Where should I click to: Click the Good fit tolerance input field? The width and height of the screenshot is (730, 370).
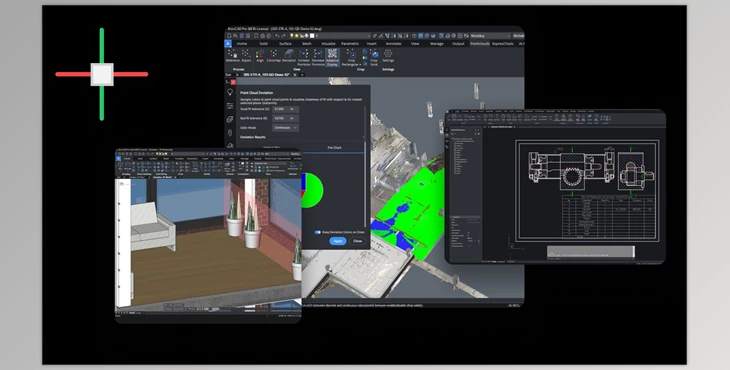[285, 109]
